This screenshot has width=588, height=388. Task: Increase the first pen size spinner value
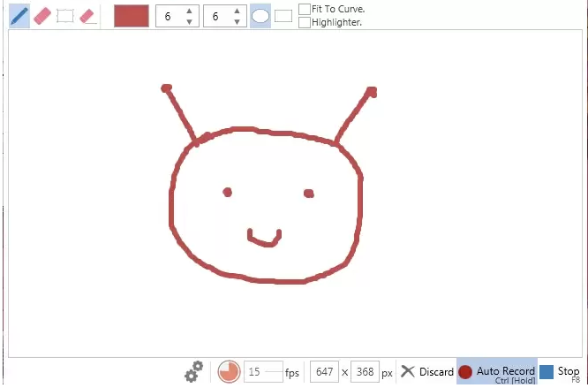pos(189,11)
